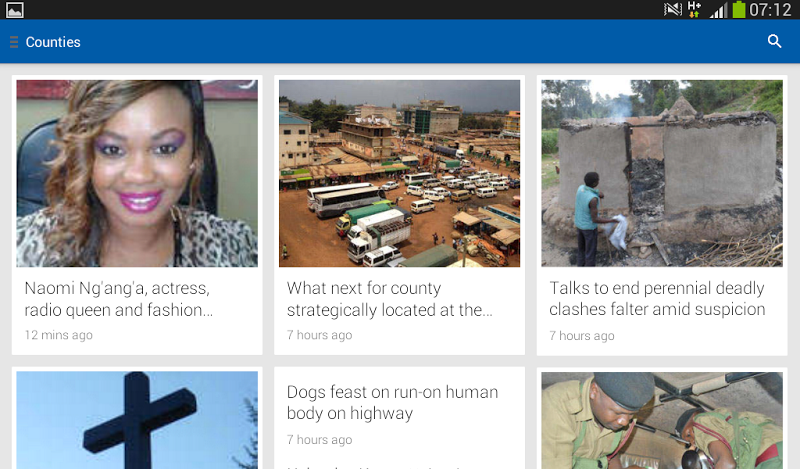Image resolution: width=800 pixels, height=469 pixels.
Task: Tap the bus park town photo
Action: pyautogui.click(x=399, y=174)
